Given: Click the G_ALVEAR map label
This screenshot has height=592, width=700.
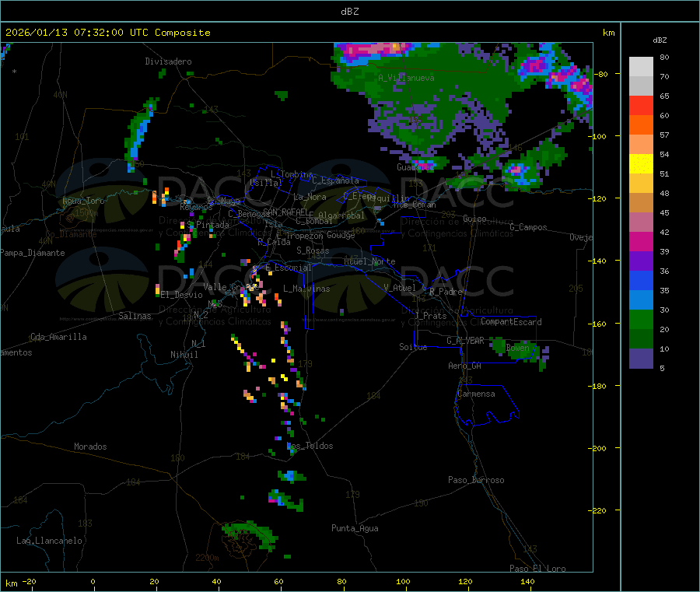Looking at the screenshot, I should coord(465,341).
